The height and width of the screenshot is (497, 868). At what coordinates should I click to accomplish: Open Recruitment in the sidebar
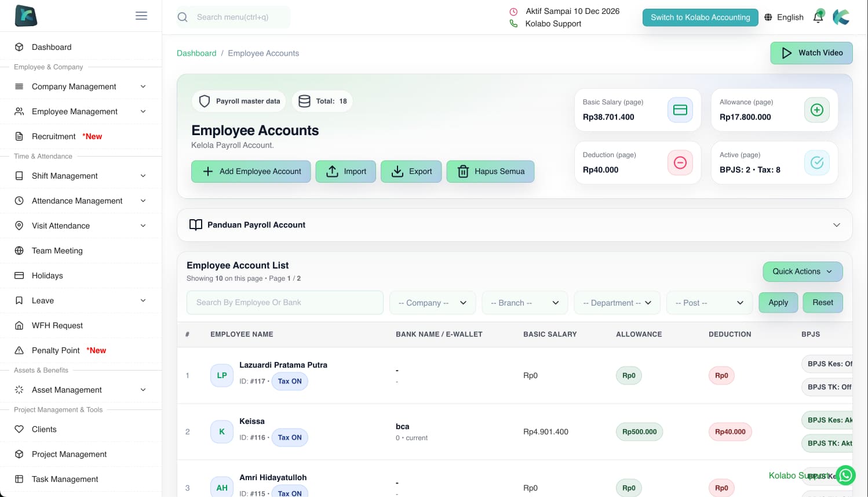54,136
